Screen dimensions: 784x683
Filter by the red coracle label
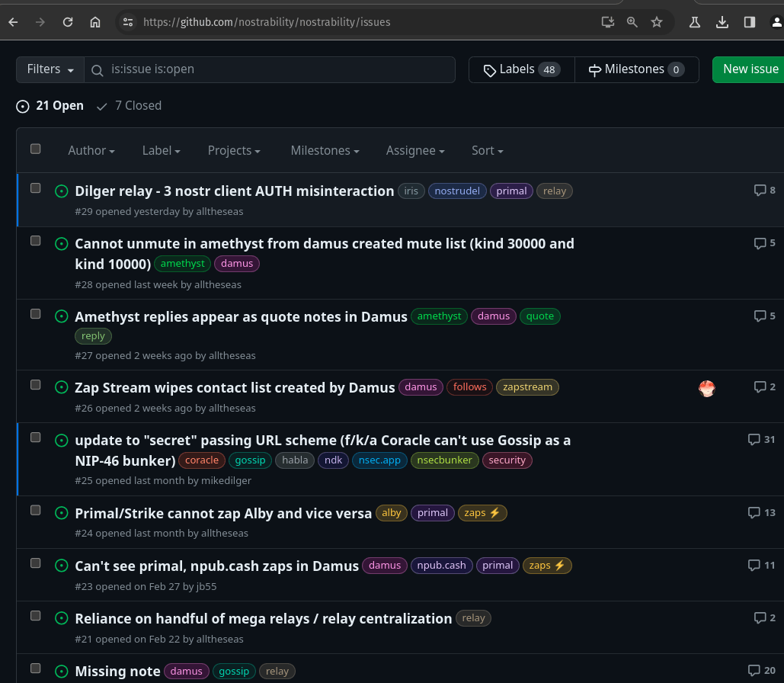202,460
